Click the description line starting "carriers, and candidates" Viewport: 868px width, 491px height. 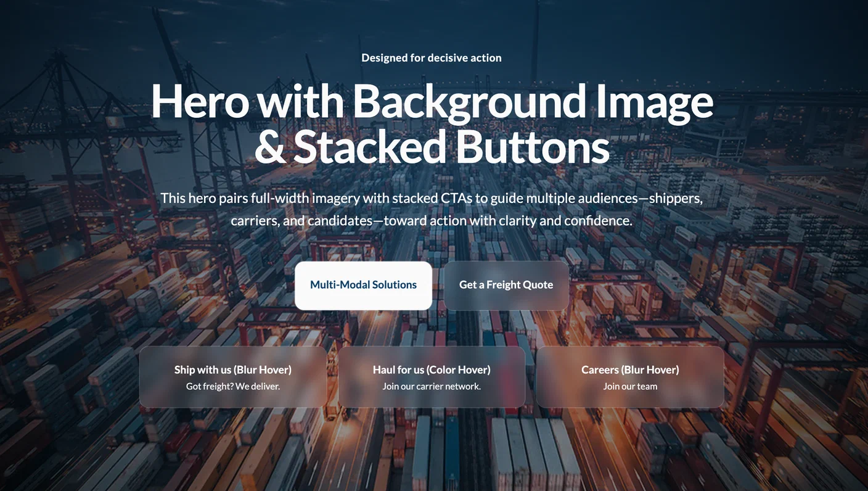[x=432, y=220]
